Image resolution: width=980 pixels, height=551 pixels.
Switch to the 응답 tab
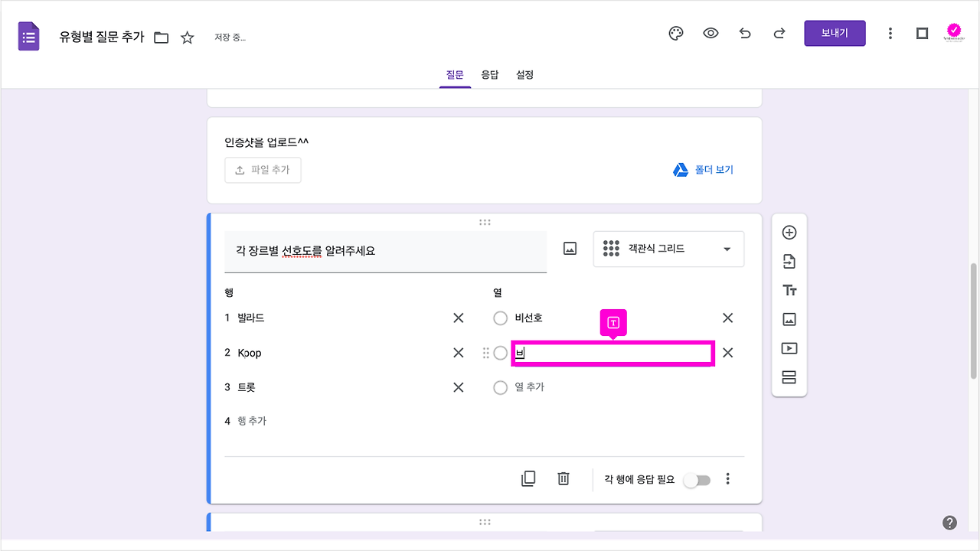[x=490, y=74]
